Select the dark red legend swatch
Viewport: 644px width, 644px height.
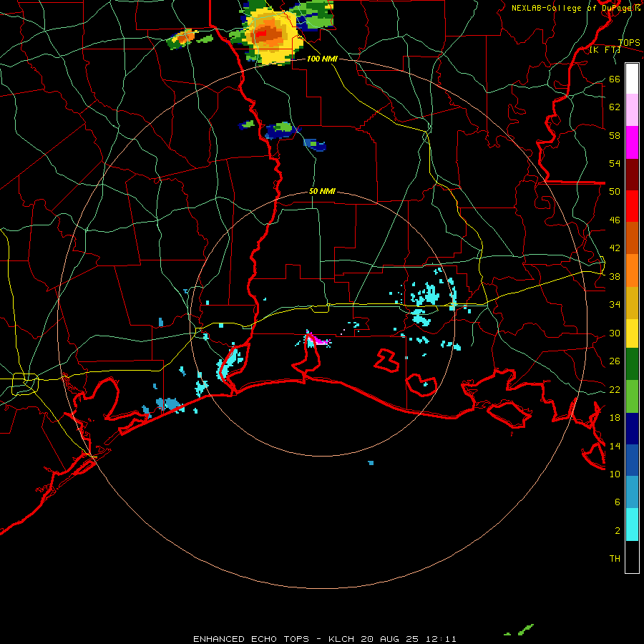[x=632, y=175]
